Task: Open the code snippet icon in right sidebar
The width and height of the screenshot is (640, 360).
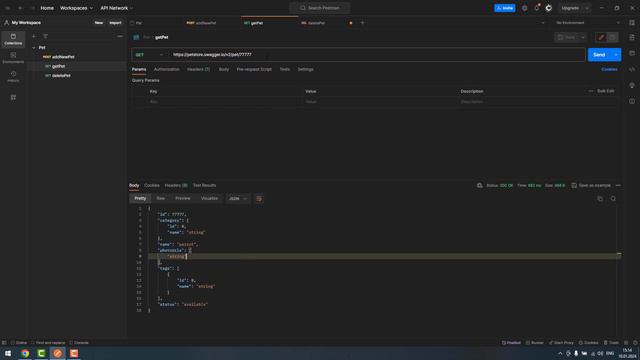Action: [632, 69]
